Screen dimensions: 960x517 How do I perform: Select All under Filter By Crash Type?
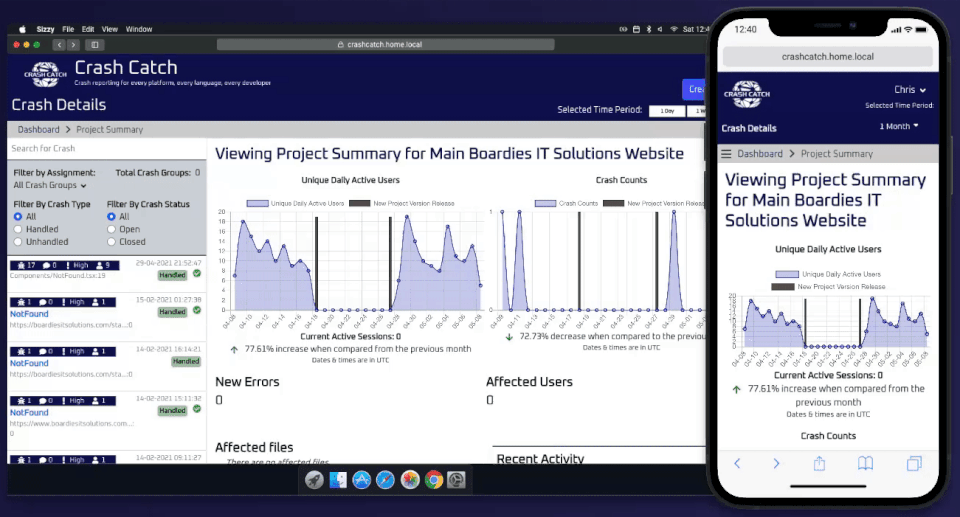tap(18, 216)
